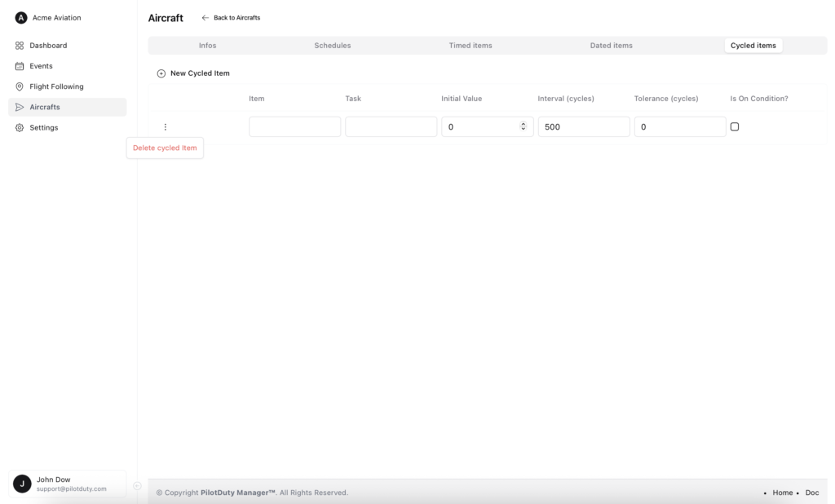Expand sidebar using the collapse arrow button
Image resolution: width=835 pixels, height=504 pixels.
137,486
